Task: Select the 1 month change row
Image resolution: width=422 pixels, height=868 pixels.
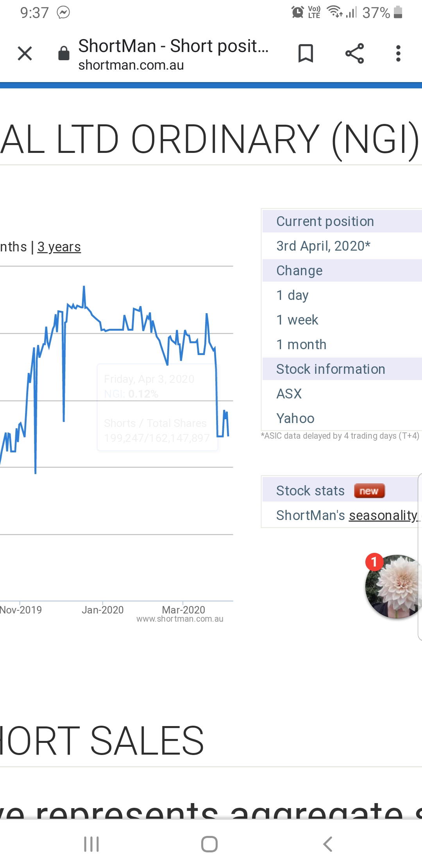Action: point(342,344)
